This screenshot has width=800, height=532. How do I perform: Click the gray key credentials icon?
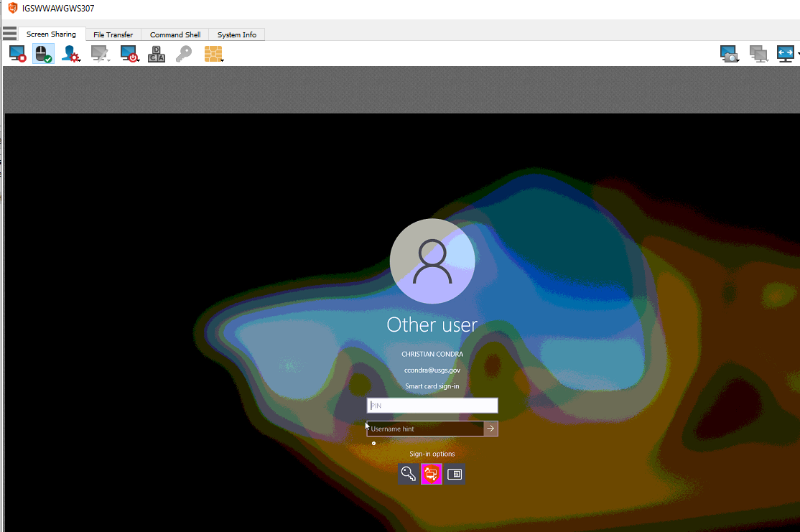(x=184, y=54)
